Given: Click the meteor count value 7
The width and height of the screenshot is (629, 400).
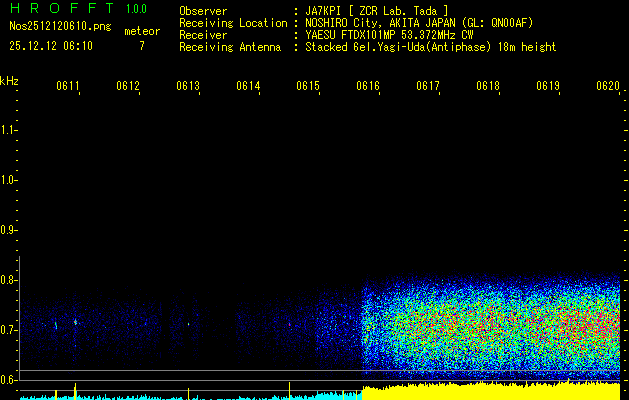Looking at the screenshot, I should tap(141, 46).
